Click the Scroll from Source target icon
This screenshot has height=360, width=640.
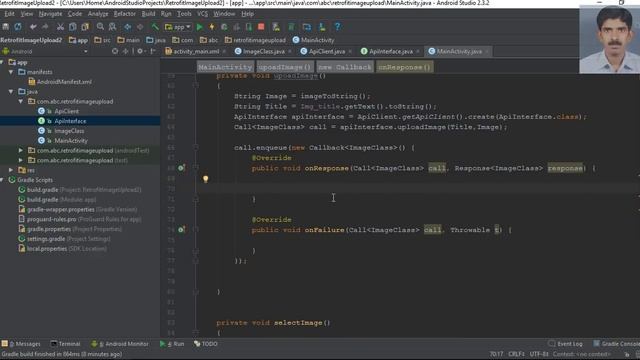click(x=115, y=51)
